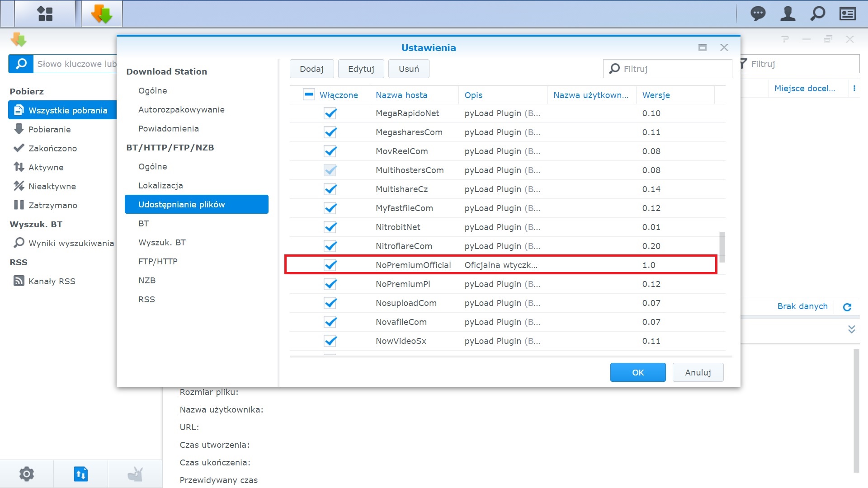Click Edytuj to edit selected plugin
This screenshot has width=868, height=488.
pos(360,69)
